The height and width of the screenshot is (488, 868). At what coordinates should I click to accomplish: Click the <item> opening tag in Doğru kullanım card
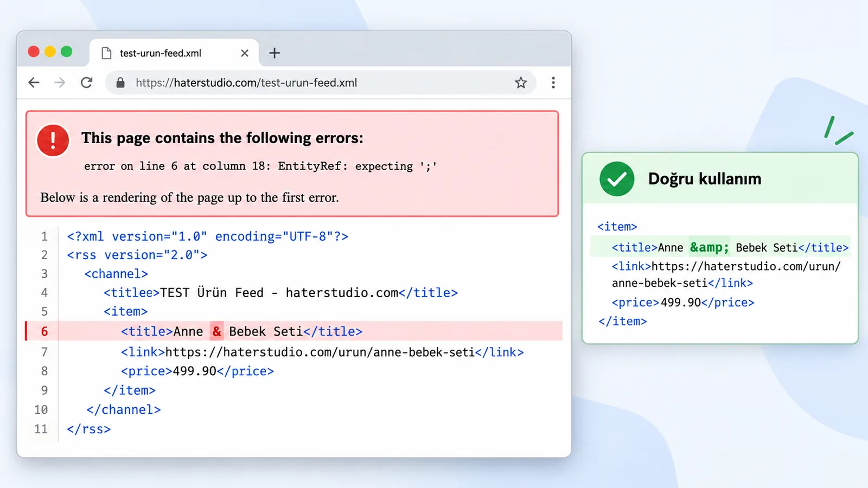point(617,227)
